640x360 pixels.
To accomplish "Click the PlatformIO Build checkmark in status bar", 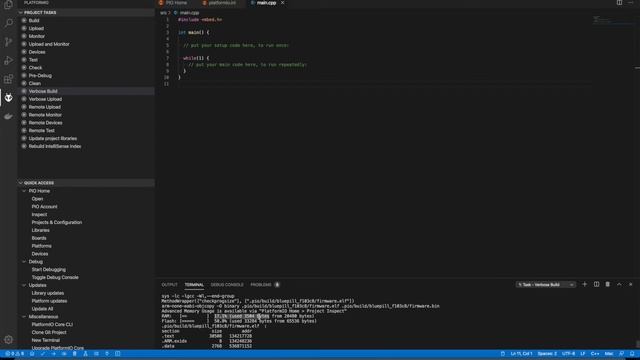I will (x=42, y=354).
